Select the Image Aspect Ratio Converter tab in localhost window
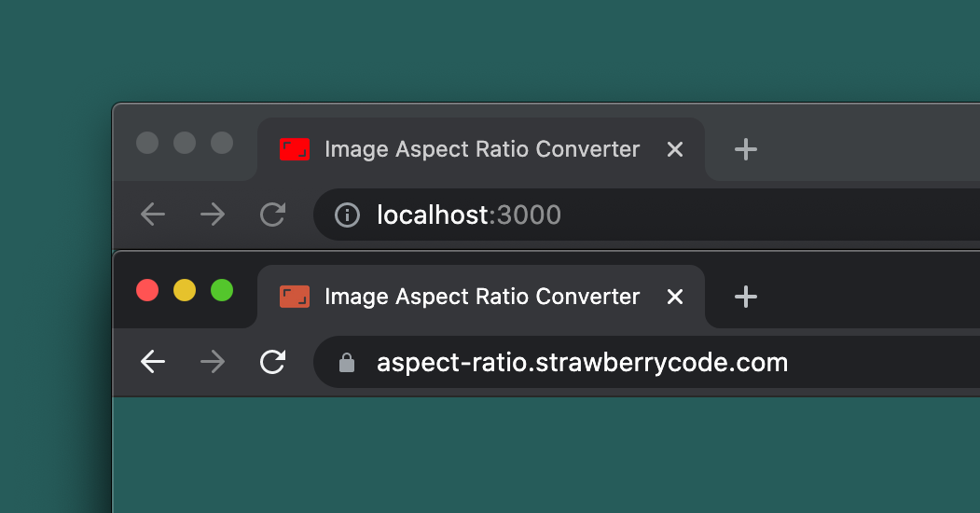 pyautogui.click(x=481, y=149)
